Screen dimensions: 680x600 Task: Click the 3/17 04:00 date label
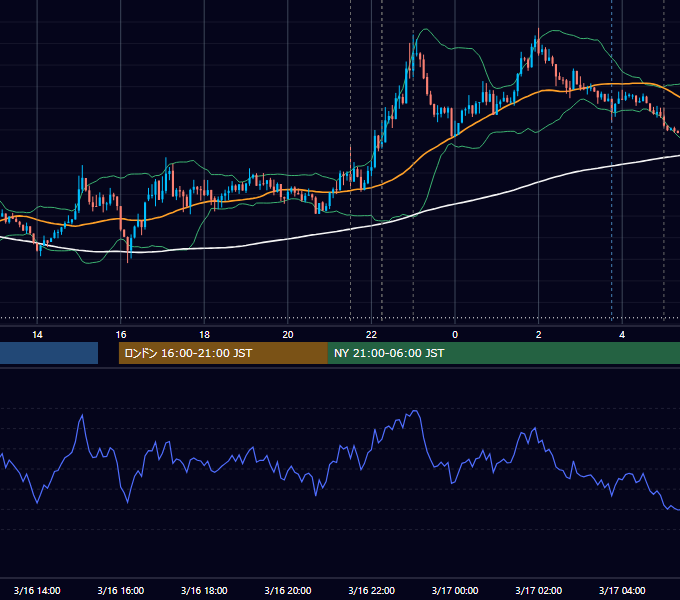(622, 590)
